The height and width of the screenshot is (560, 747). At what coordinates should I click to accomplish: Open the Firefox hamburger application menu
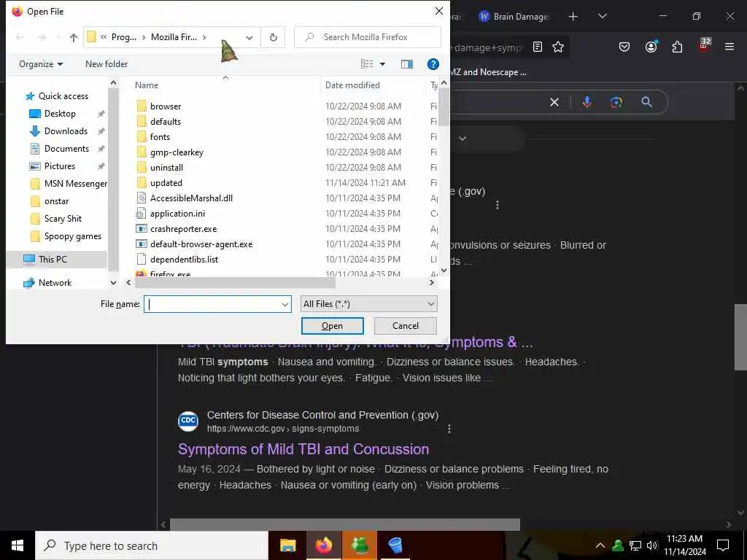729,47
